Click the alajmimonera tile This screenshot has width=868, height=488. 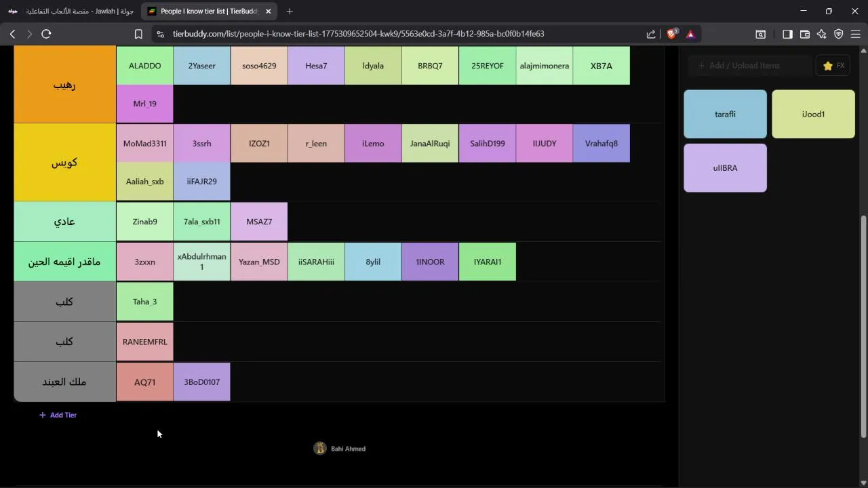544,66
